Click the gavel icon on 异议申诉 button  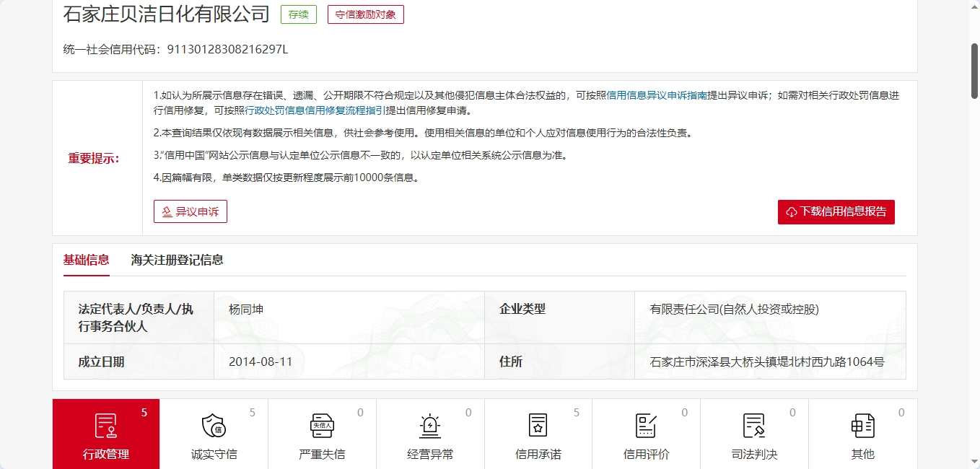click(x=167, y=211)
